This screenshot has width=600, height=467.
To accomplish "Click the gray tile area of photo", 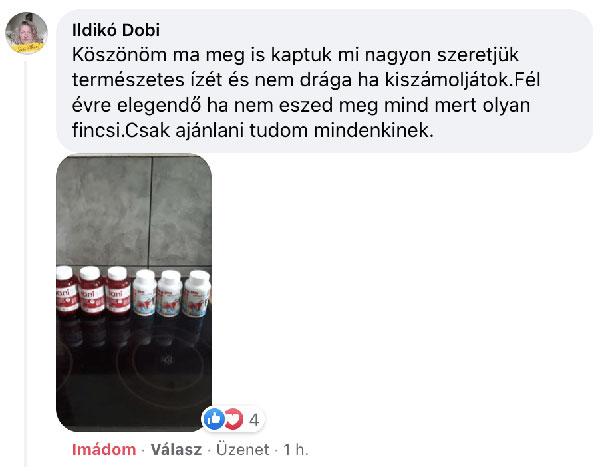I will pos(134,211).
